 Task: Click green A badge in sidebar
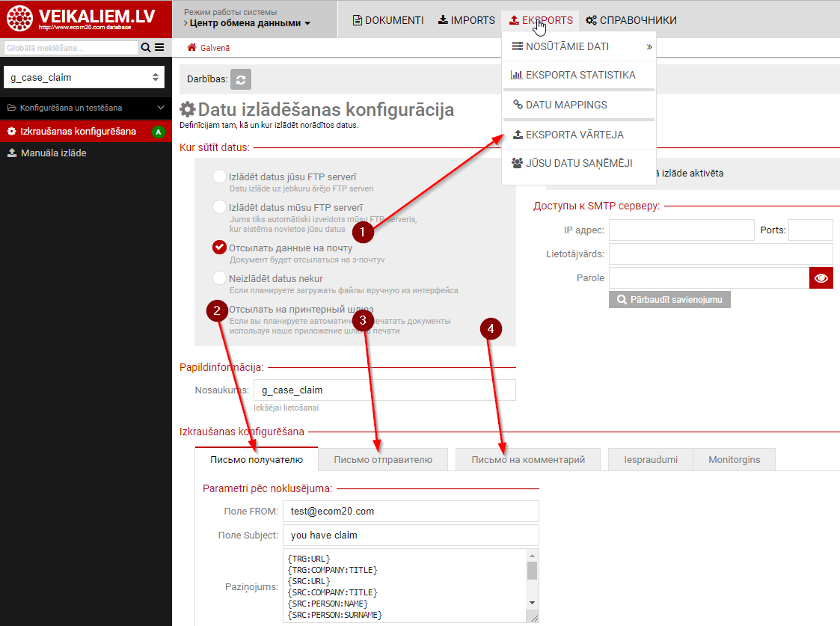pyautogui.click(x=158, y=132)
